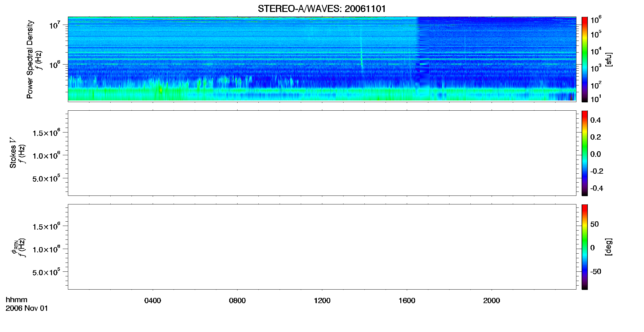
Task: Click the [sfu] unit label
Action: (x=609, y=59)
